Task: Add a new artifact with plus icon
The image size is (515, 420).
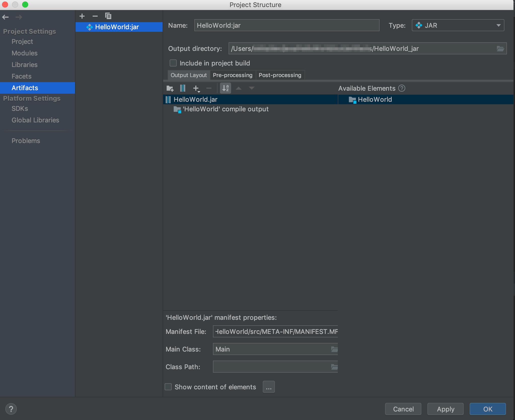Action: [x=82, y=16]
